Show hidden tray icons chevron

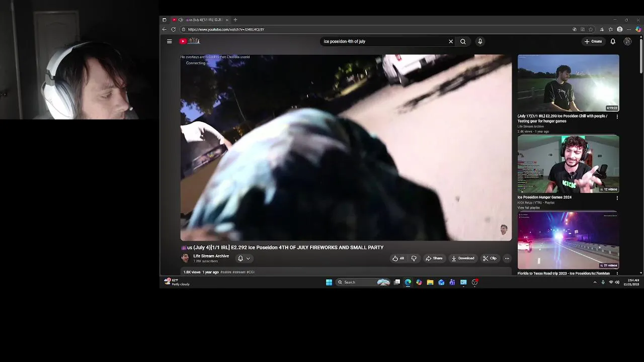tap(595, 282)
